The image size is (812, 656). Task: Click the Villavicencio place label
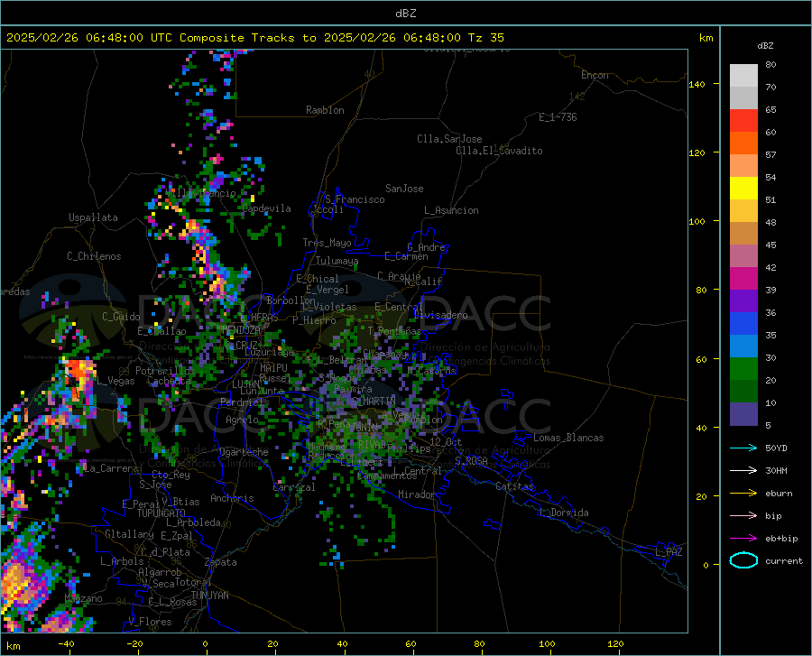[201, 193]
